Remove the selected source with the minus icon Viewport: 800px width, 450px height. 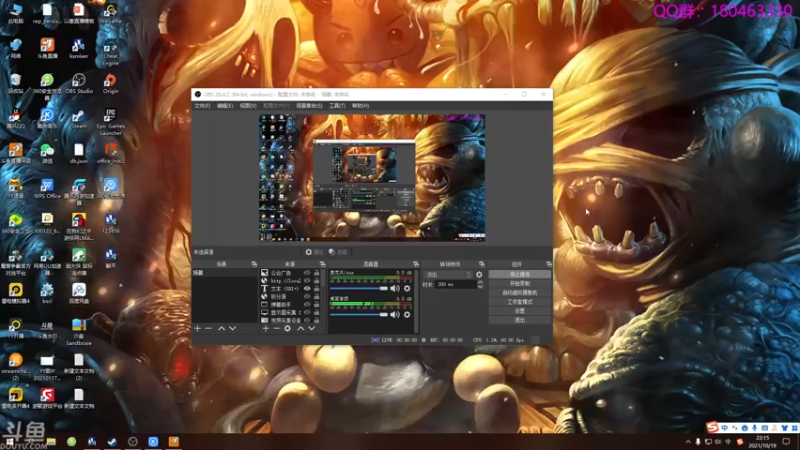pyautogui.click(x=276, y=329)
